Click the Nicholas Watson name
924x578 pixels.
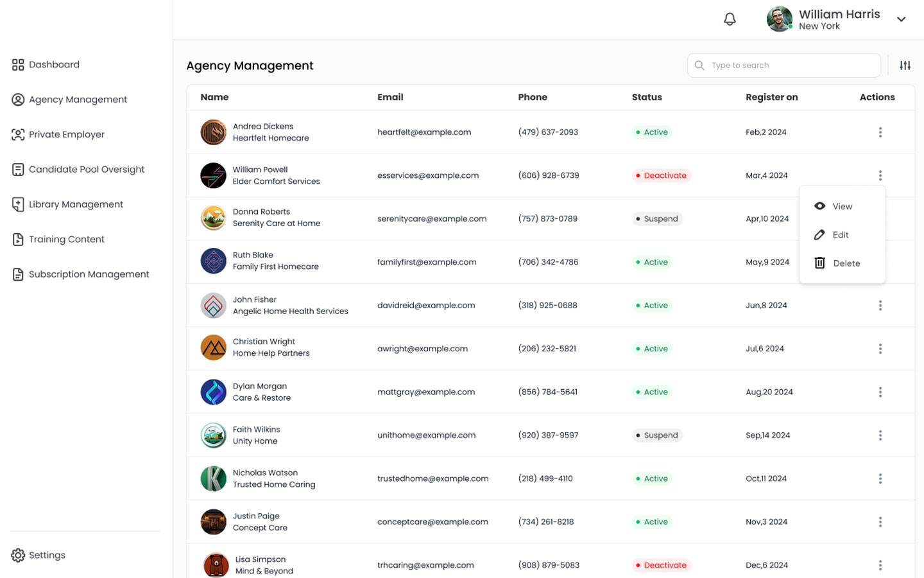coord(265,473)
